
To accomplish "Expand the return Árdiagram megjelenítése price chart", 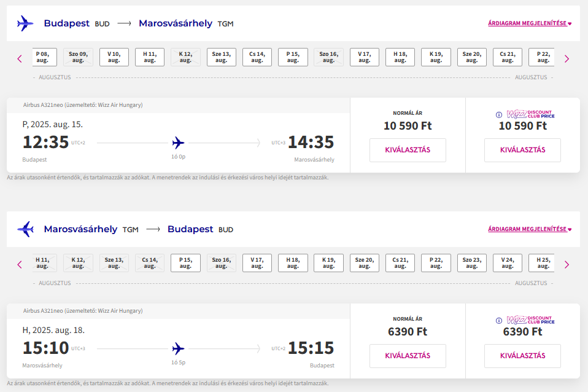I will (x=530, y=229).
